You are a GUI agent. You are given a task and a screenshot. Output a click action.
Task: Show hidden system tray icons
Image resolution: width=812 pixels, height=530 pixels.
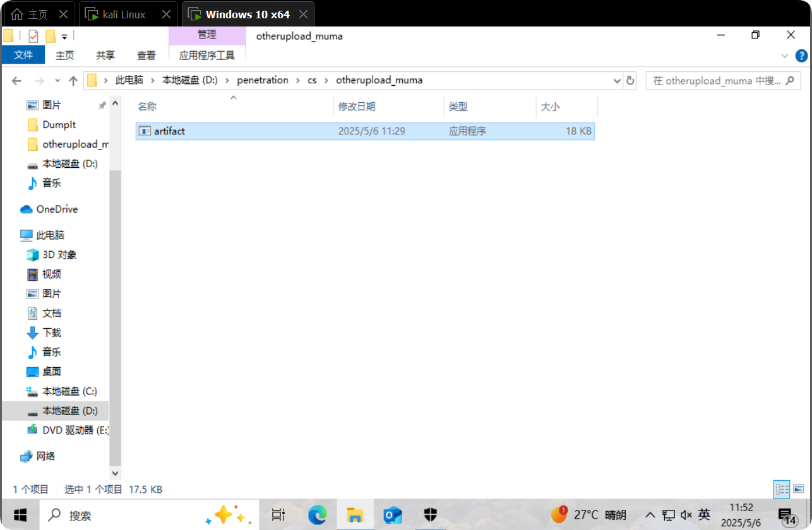(x=650, y=515)
